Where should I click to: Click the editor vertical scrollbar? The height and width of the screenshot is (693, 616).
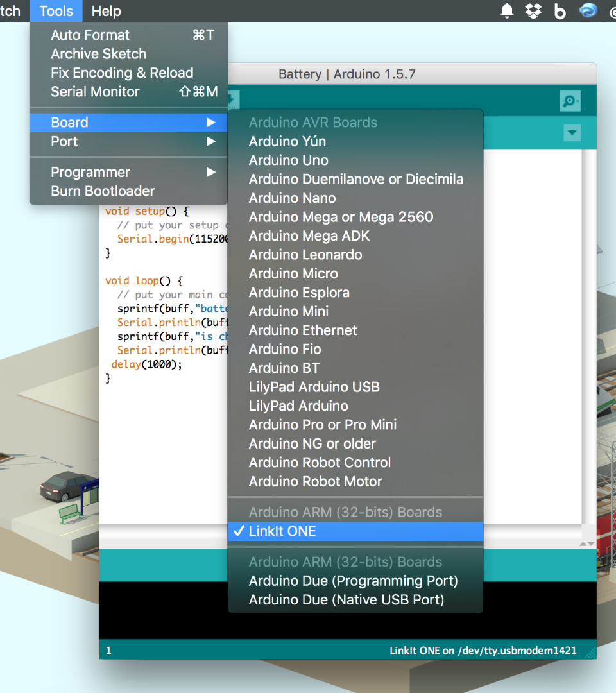click(x=588, y=336)
